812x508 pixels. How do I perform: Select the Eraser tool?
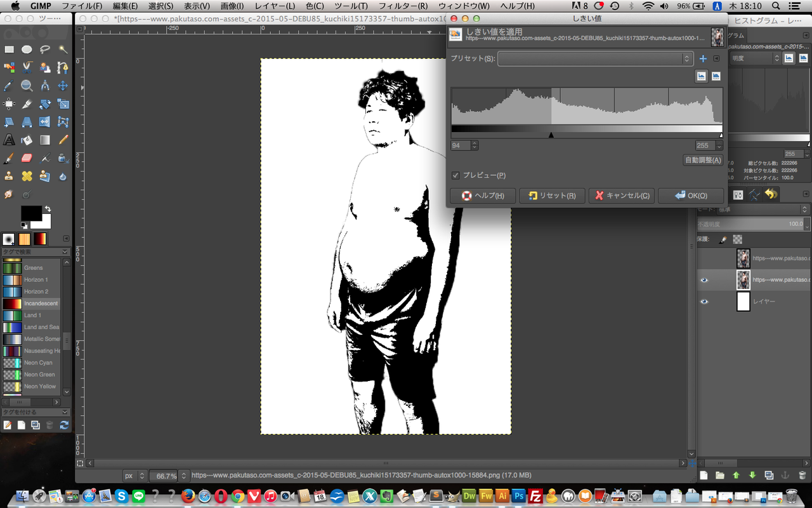coord(27,158)
